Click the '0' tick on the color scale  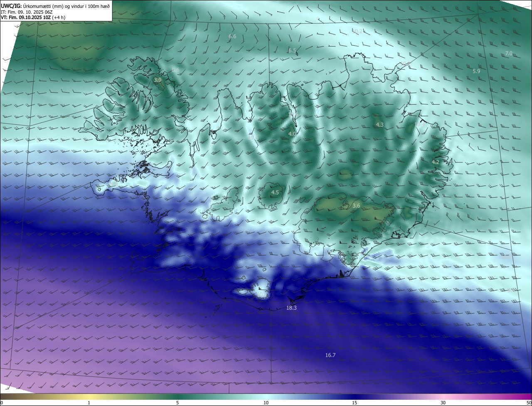tap(2, 403)
